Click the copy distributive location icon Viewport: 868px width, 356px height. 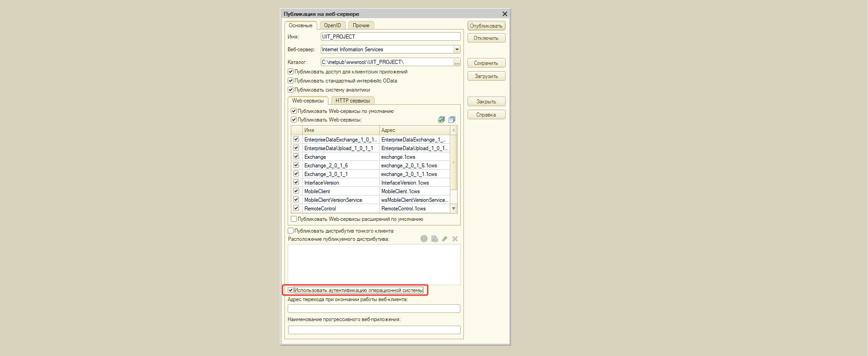(x=434, y=239)
